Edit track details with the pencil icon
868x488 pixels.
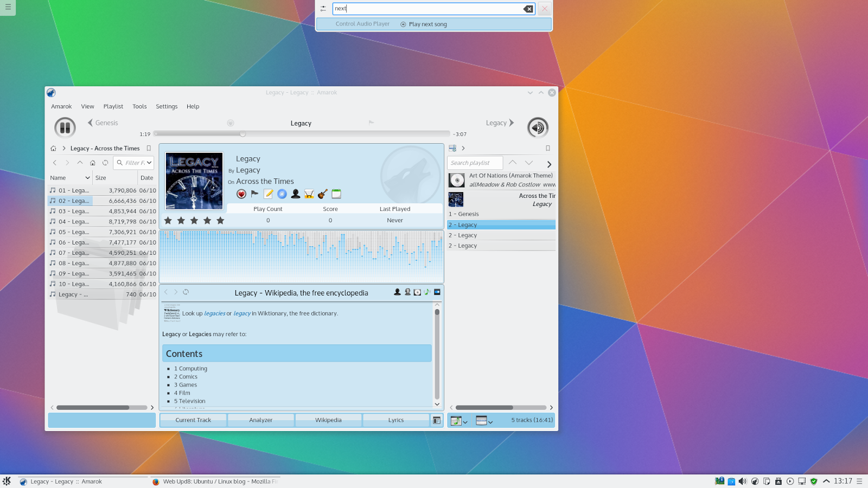[268, 194]
